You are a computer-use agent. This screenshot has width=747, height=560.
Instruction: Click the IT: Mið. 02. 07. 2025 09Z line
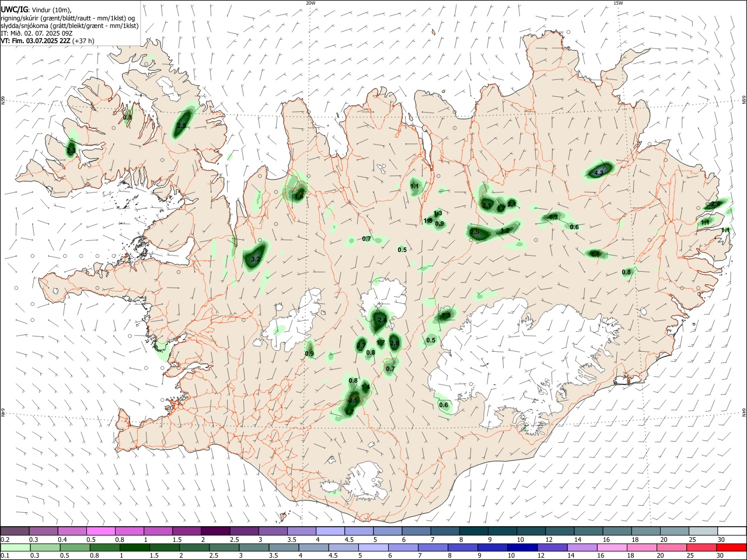(x=36, y=33)
